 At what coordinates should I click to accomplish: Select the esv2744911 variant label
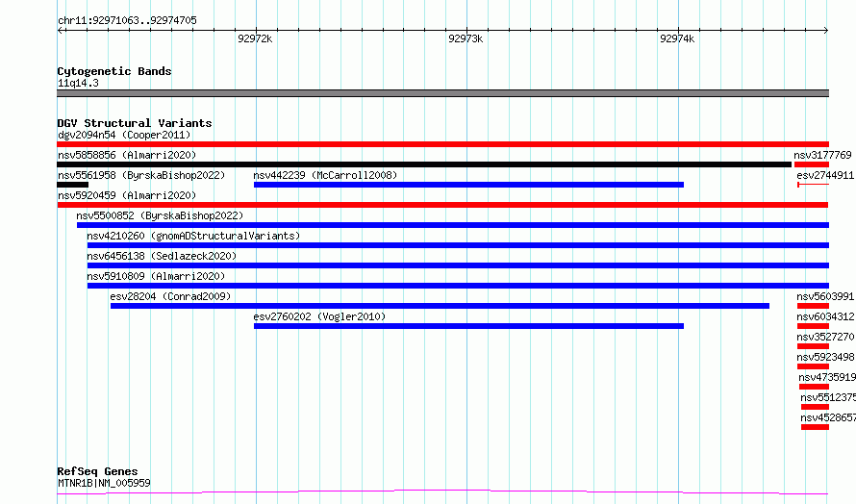click(x=825, y=175)
